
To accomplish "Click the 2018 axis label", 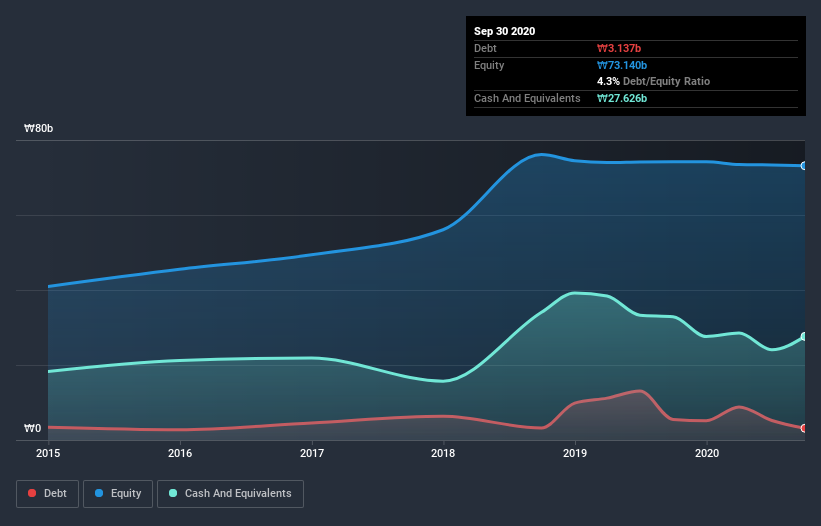I will [443, 453].
